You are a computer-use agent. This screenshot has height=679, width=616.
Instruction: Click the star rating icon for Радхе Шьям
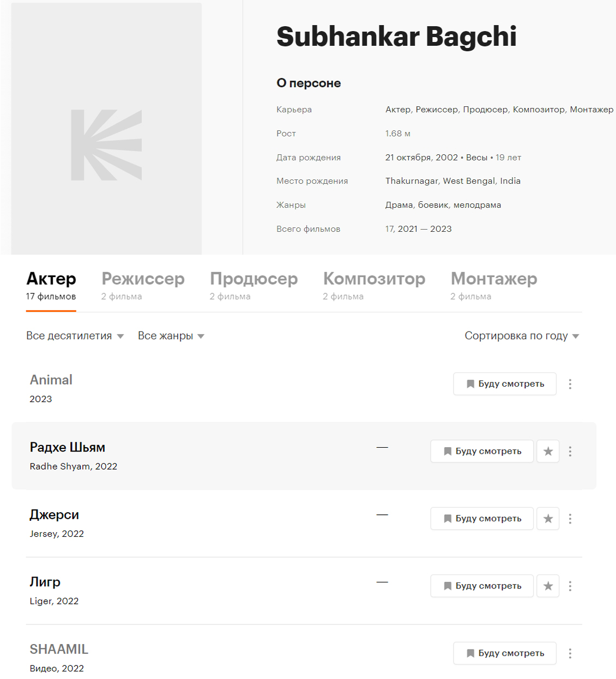[548, 451]
